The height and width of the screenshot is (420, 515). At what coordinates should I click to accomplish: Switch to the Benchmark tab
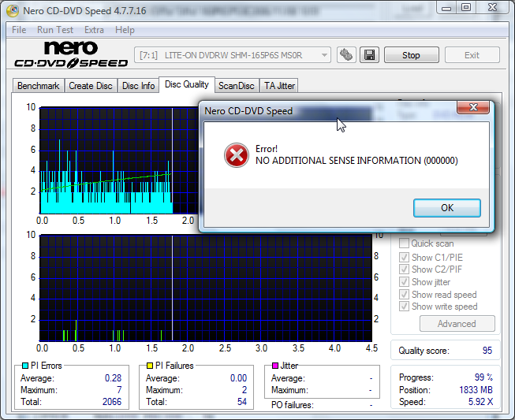tap(39, 86)
